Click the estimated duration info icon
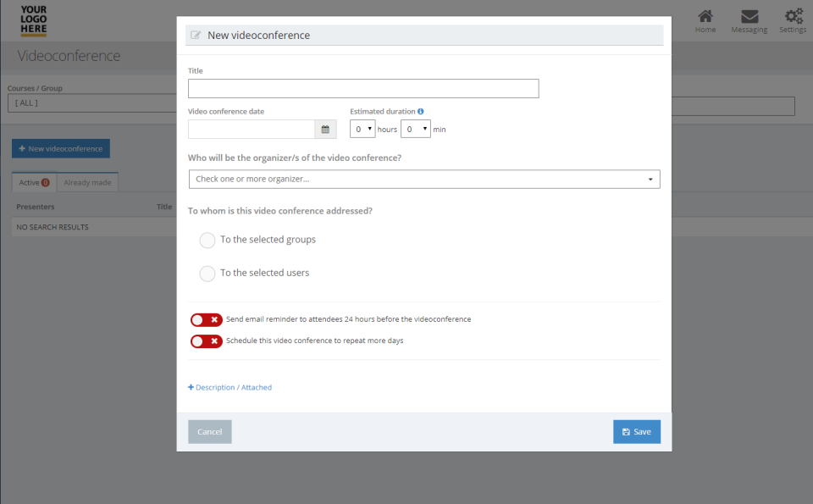 (421, 111)
